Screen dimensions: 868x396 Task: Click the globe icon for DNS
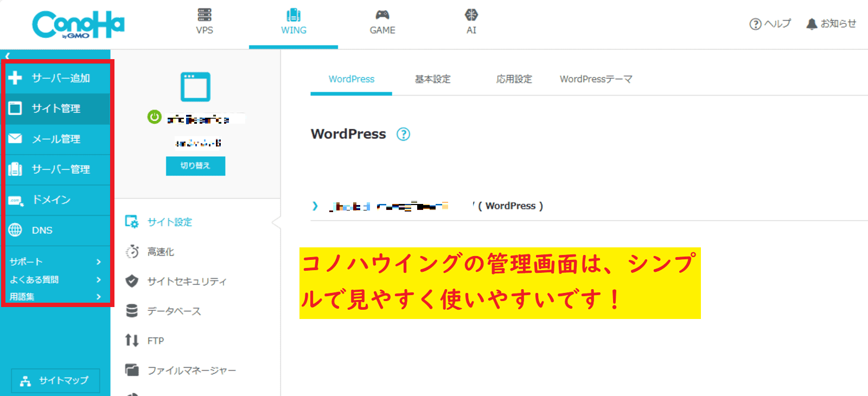click(15, 230)
